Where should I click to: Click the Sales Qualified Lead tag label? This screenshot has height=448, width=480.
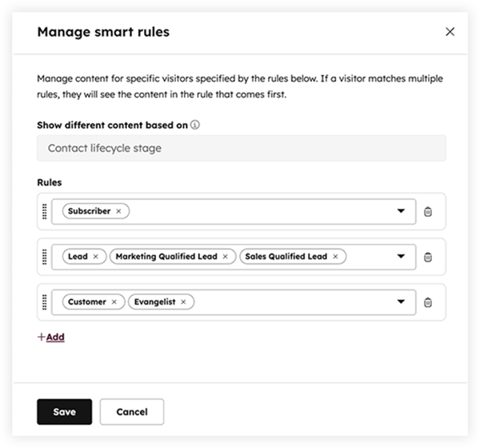point(286,256)
